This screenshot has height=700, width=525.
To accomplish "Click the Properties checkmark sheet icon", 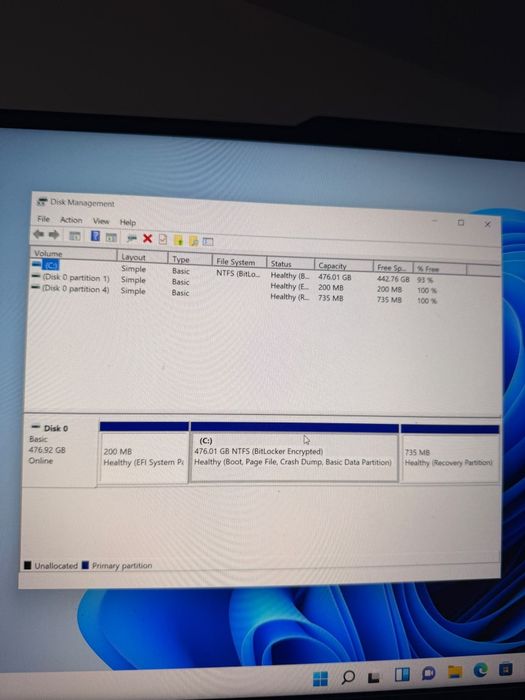I will coord(162,239).
